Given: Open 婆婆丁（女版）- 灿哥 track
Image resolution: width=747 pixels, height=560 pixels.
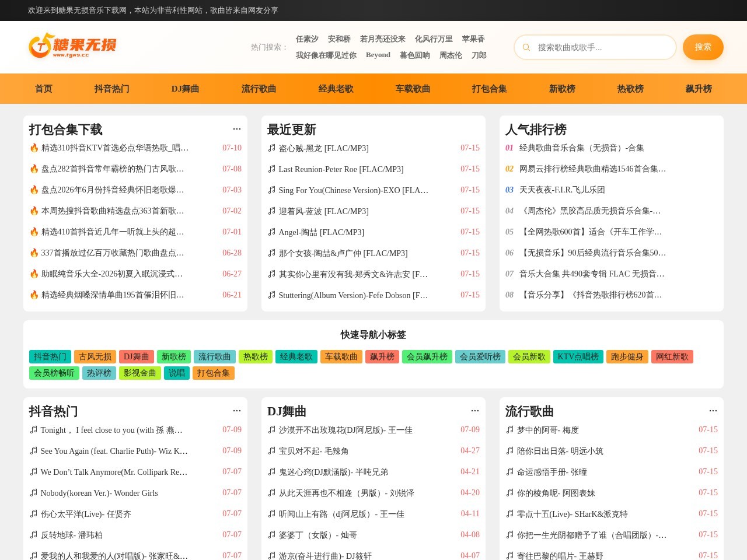Looking at the screenshot, I should [318, 535].
